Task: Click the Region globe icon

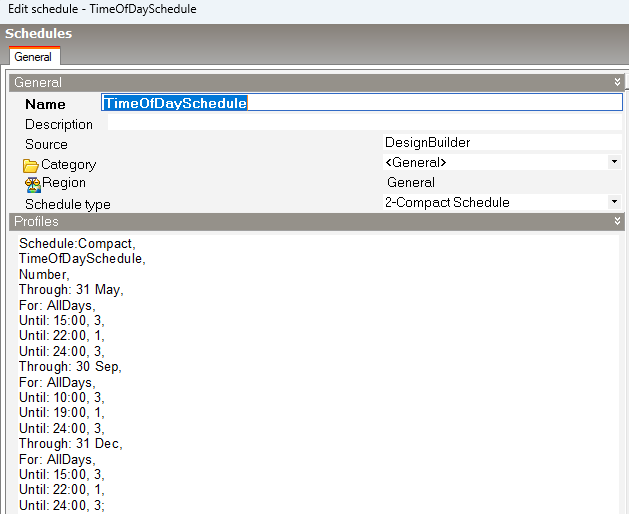Action: 31,184
